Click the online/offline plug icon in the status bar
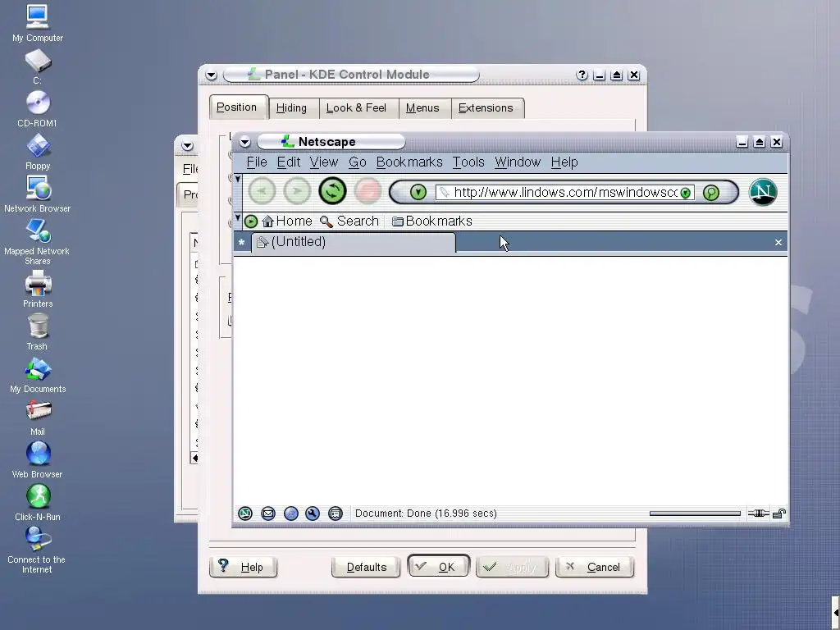 point(758,514)
